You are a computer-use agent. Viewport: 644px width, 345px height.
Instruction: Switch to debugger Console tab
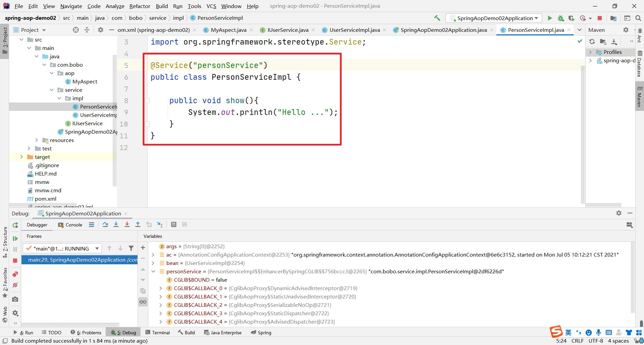pyautogui.click(x=70, y=225)
